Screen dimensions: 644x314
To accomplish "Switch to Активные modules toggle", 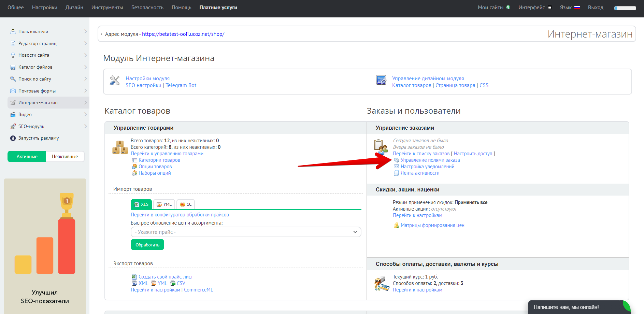I will coord(27,157).
